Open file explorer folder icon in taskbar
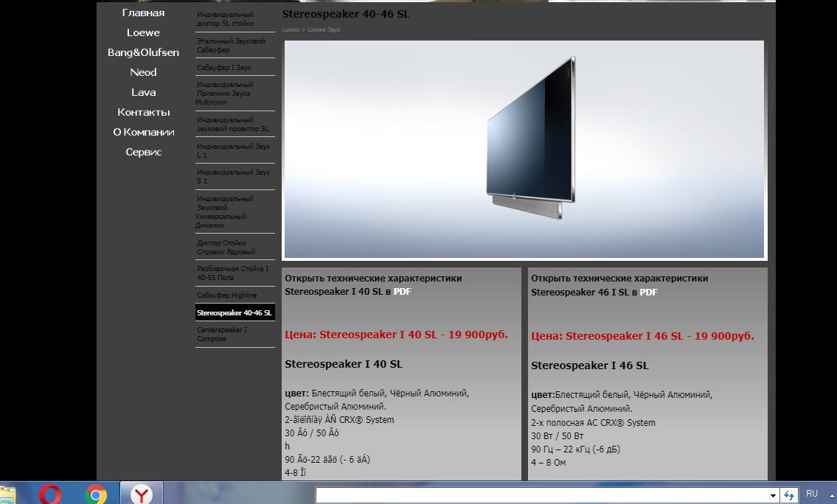 click(x=7, y=495)
